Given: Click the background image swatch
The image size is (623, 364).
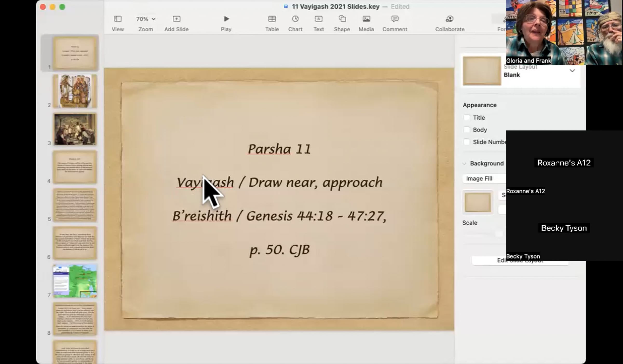Looking at the screenshot, I should tap(477, 202).
